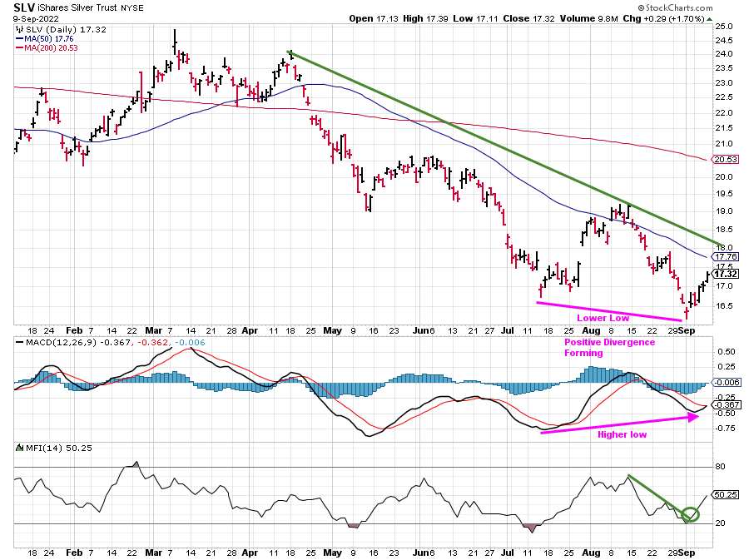The width and height of the screenshot is (749, 560).
Task: Click the 24.0 price axis label
Action: tap(724, 54)
